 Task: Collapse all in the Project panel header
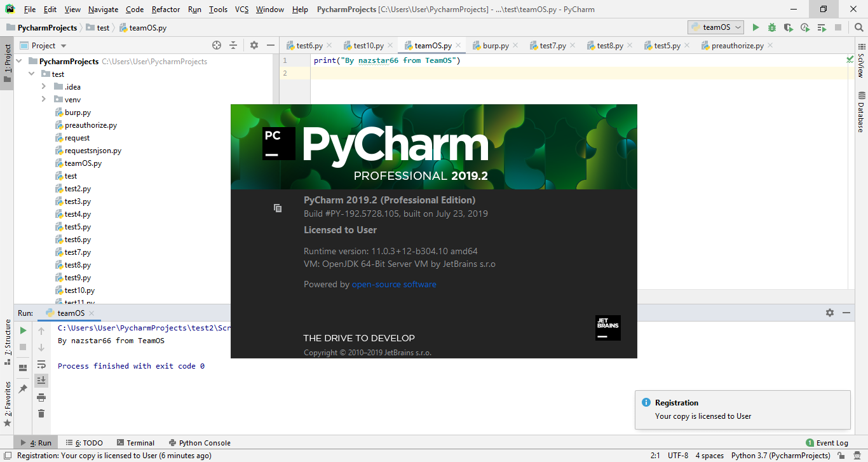pyautogui.click(x=233, y=45)
